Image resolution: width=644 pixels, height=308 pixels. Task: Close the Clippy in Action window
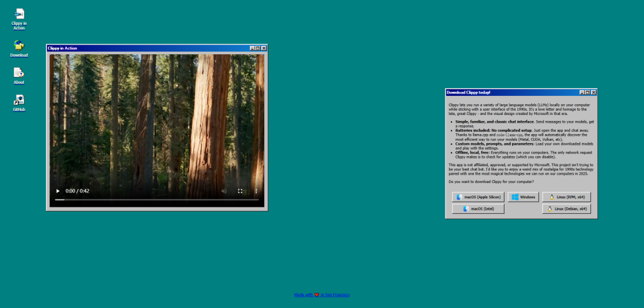coord(264,48)
